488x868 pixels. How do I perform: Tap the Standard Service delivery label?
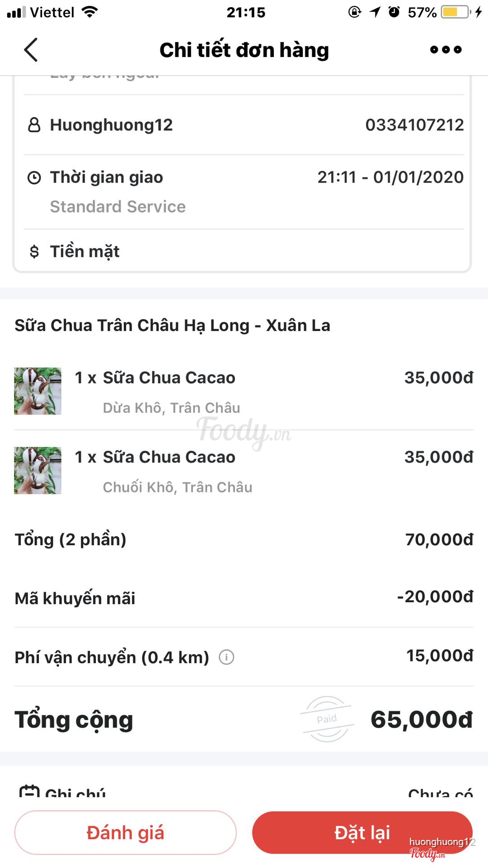tap(117, 207)
